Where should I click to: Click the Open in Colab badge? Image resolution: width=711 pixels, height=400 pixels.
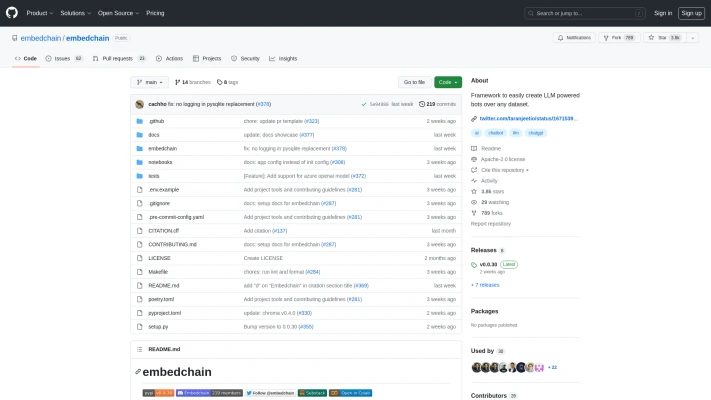pyautogui.click(x=351, y=393)
